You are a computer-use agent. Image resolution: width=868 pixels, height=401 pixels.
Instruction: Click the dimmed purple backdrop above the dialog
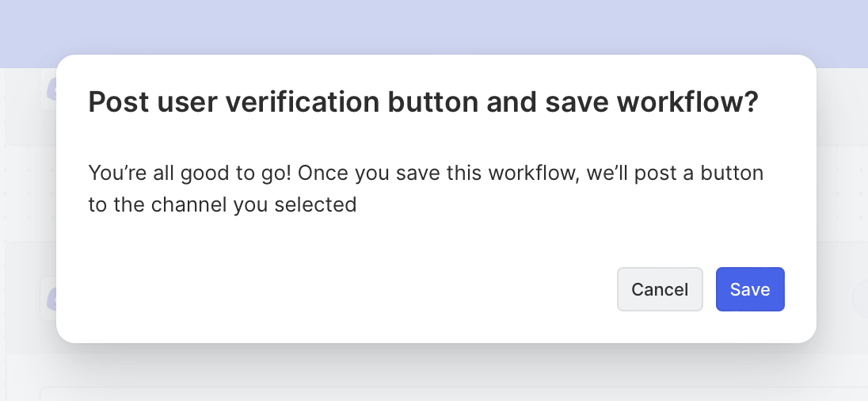pyautogui.click(x=434, y=28)
